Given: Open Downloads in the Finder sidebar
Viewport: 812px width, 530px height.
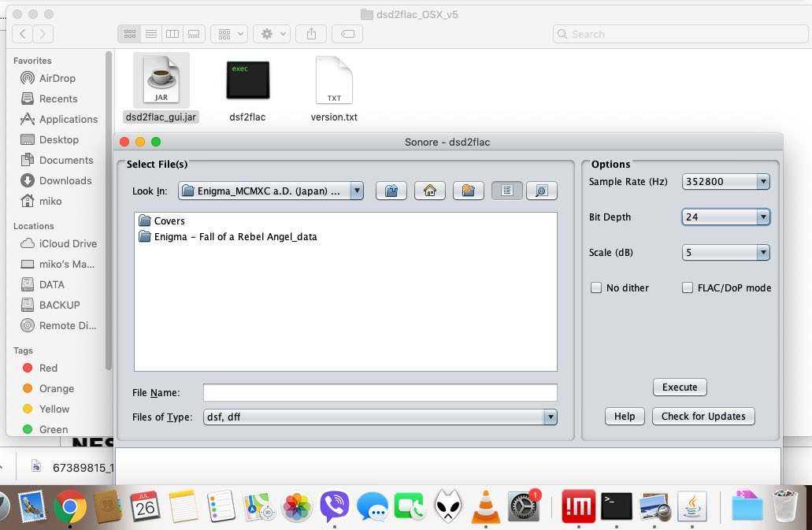Looking at the screenshot, I should tap(56, 180).
